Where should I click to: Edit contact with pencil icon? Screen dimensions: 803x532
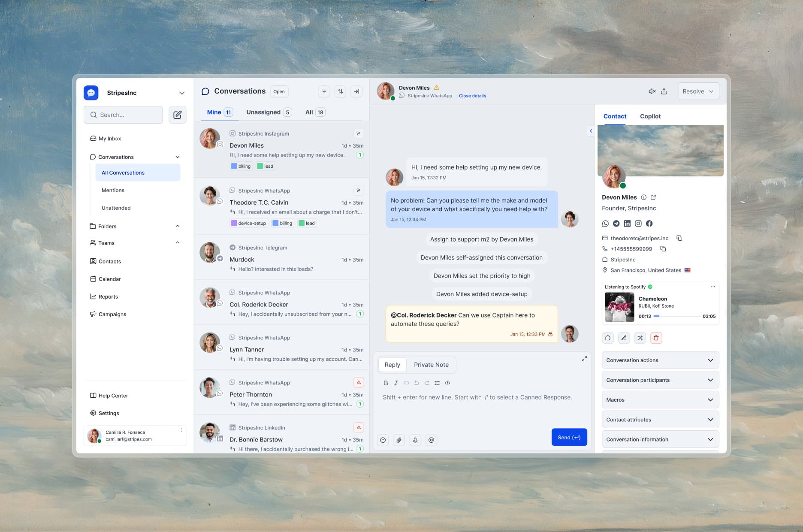pyautogui.click(x=624, y=338)
